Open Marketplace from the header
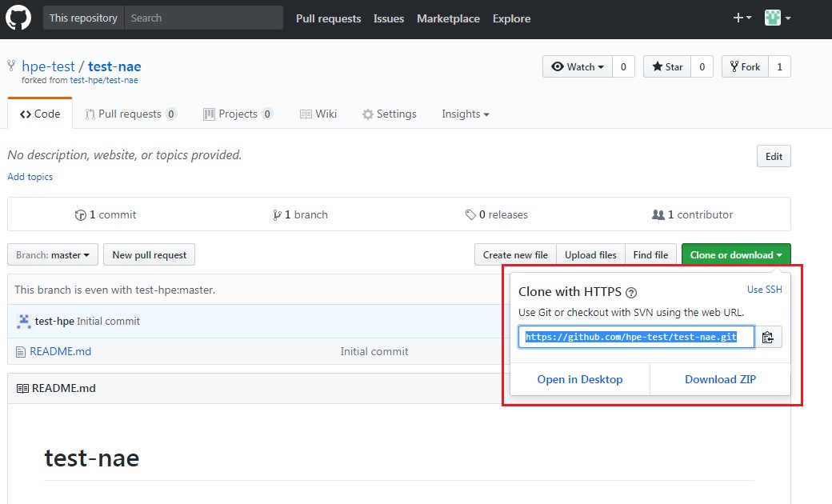Viewport: 832px width, 504px height. coord(448,18)
